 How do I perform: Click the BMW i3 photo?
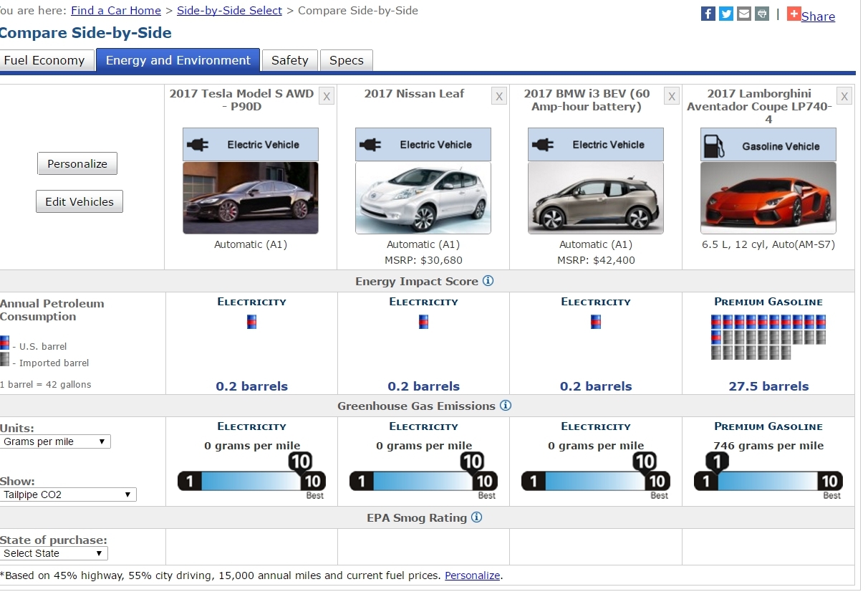point(596,198)
